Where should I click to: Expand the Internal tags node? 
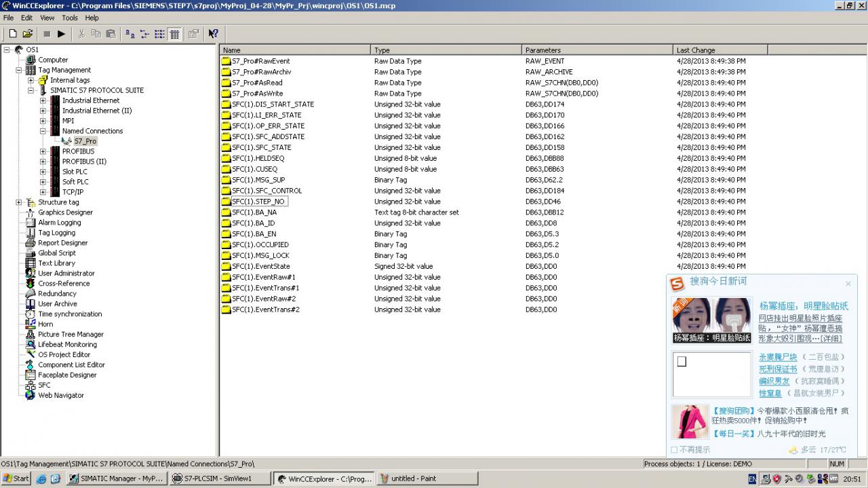pyautogui.click(x=31, y=80)
